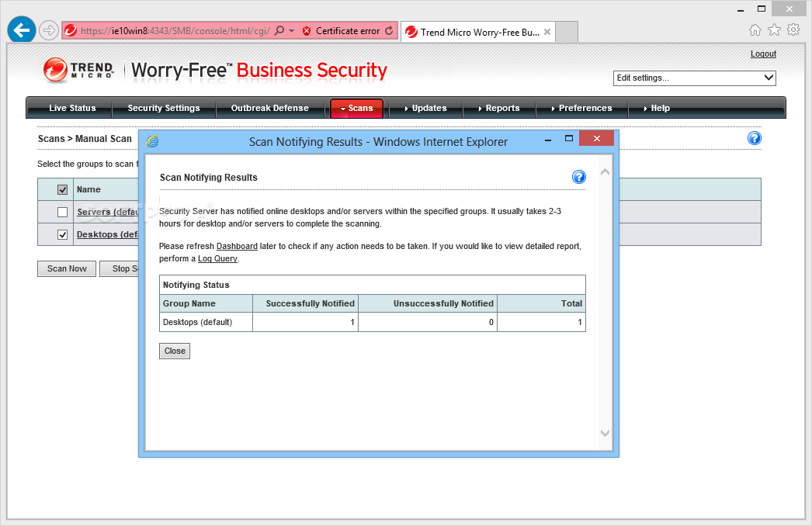Open the Desktops (default) group link
The height and width of the screenshot is (526, 812).
click(108, 234)
